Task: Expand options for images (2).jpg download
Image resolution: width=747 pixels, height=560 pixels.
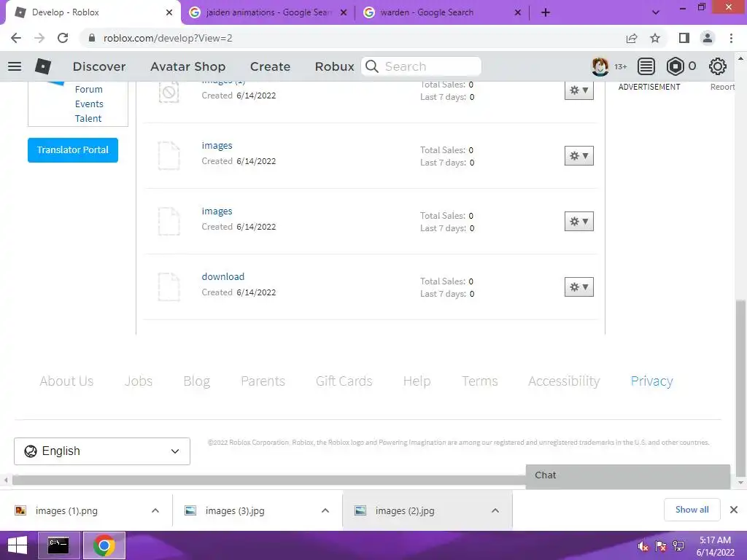Action: point(495,510)
